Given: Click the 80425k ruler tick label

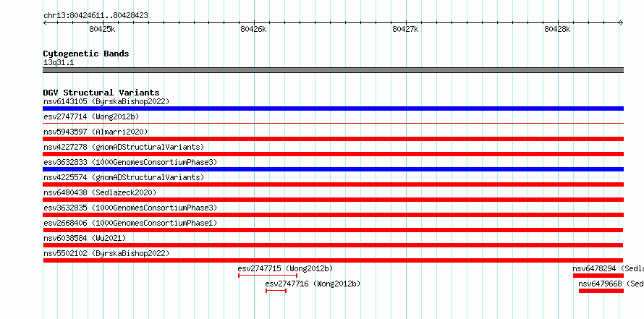Looking at the screenshot, I should (x=102, y=29).
